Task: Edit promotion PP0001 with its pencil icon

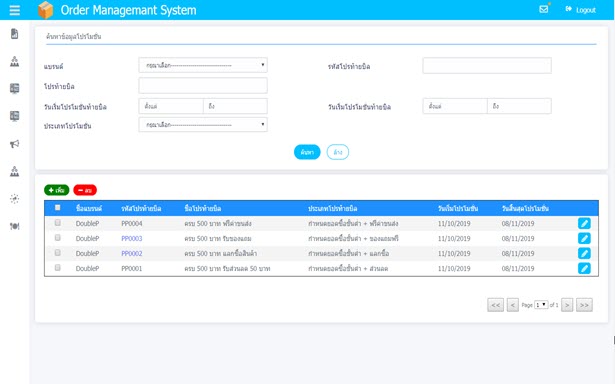Action: [584, 268]
